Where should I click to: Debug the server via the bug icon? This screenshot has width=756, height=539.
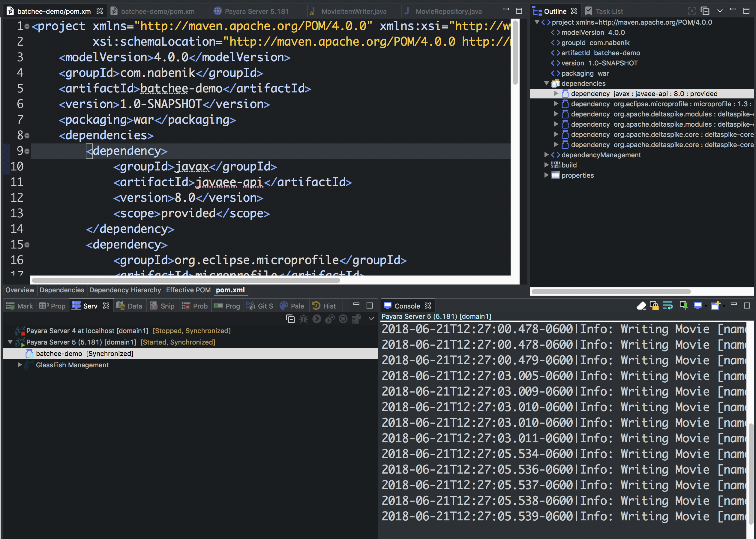(304, 319)
